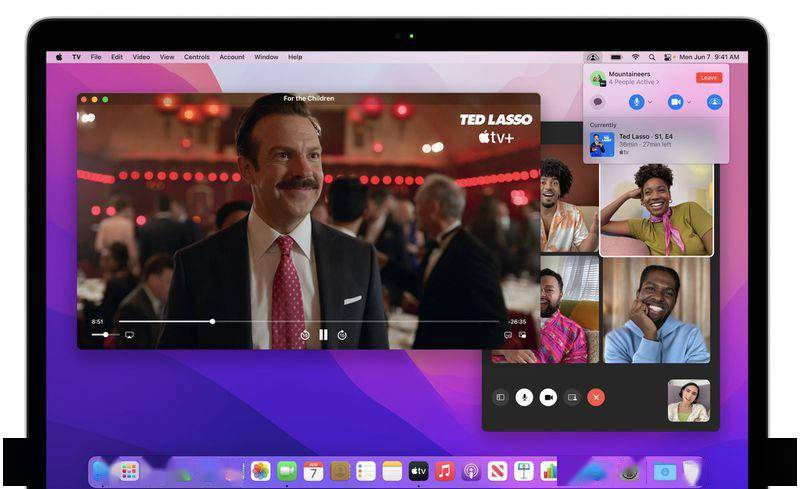The image size is (800, 489).
Task: Open Control Center from the menu bar
Action: click(668, 57)
